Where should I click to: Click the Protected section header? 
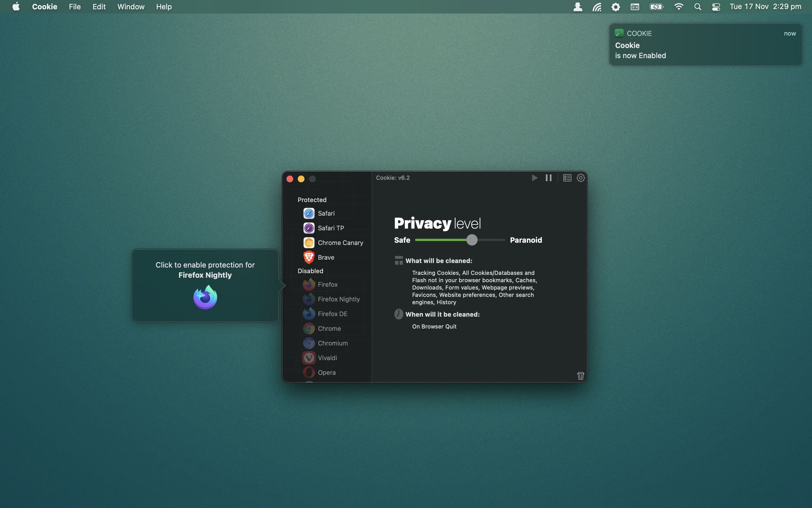pos(312,200)
